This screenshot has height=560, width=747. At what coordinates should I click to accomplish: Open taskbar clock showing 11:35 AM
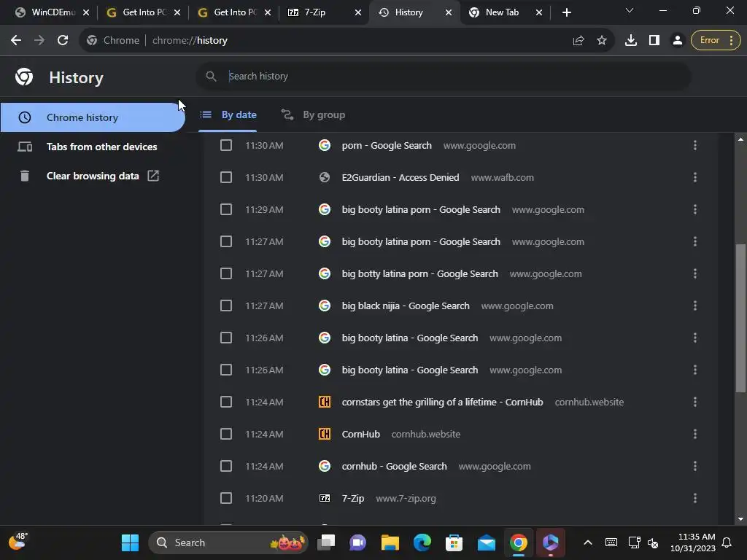(693, 542)
